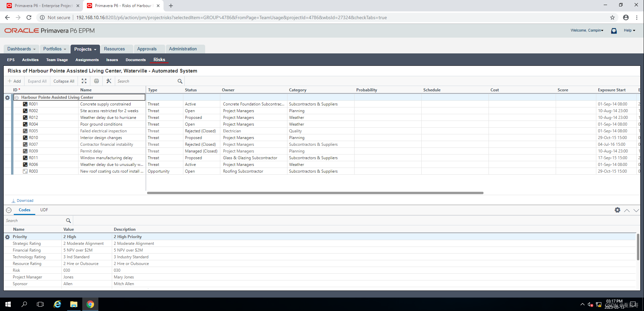644x311 pixels.
Task: Switch to first Primavera P6 browser tab
Action: coord(44,6)
